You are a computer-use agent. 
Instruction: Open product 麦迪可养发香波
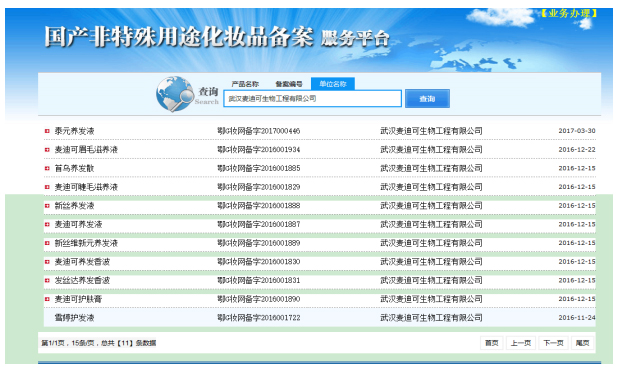[82, 262]
